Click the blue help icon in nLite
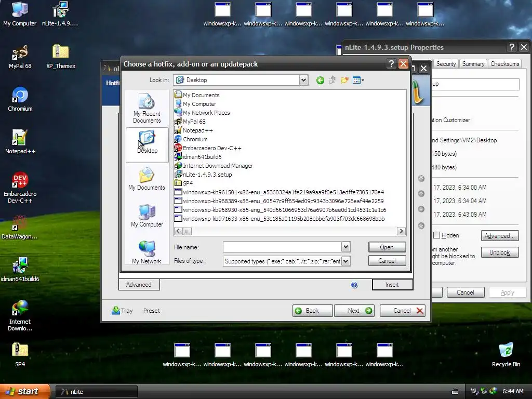The width and height of the screenshot is (532, 399). coord(354,285)
